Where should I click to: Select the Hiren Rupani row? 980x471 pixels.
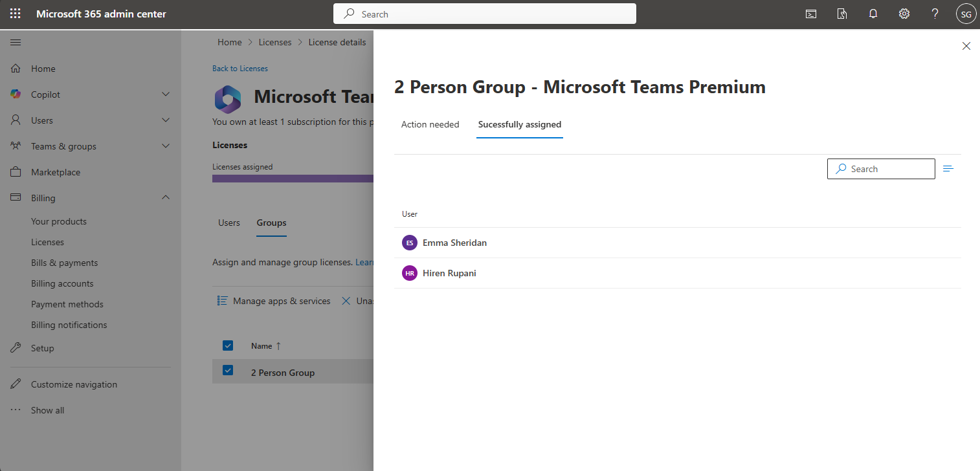click(678, 273)
